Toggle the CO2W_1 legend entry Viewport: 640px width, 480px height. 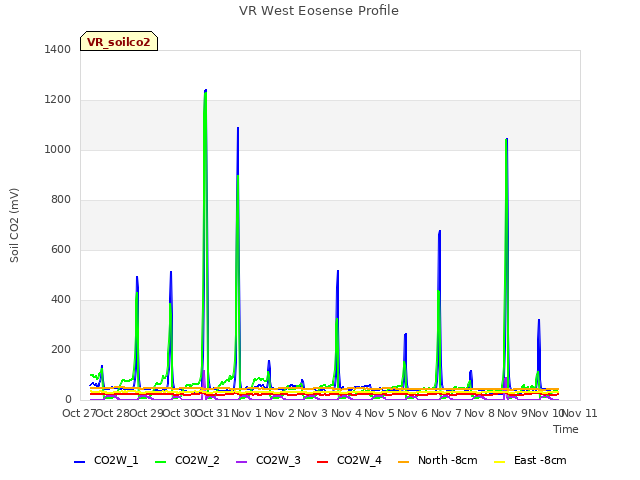pos(106,460)
